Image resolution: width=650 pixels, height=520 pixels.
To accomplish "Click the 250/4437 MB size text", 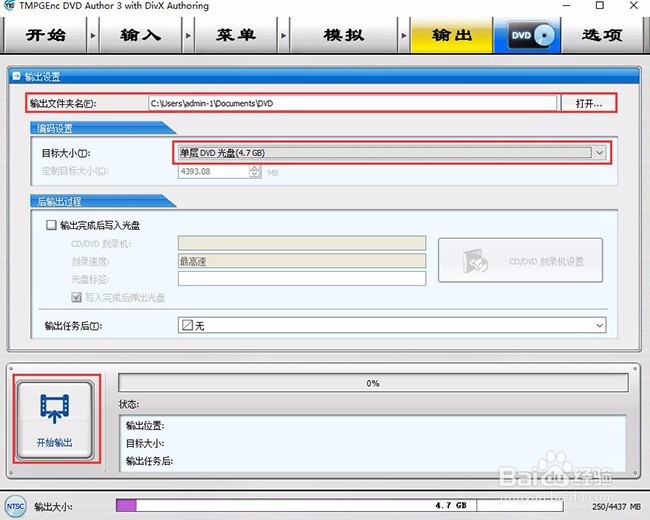I will pos(616,506).
